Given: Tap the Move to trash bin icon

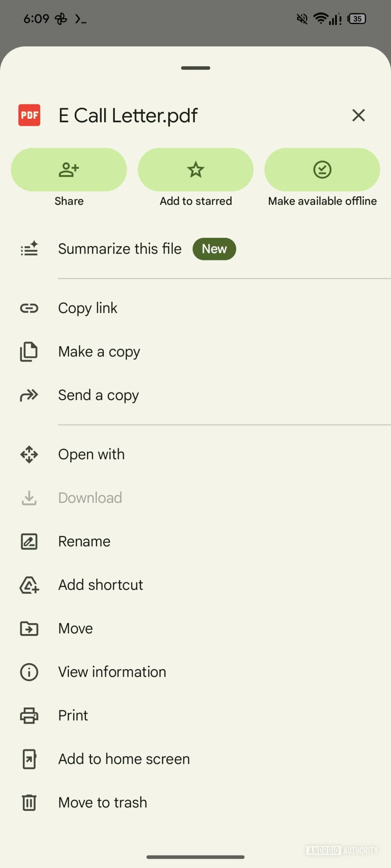Looking at the screenshot, I should [29, 803].
